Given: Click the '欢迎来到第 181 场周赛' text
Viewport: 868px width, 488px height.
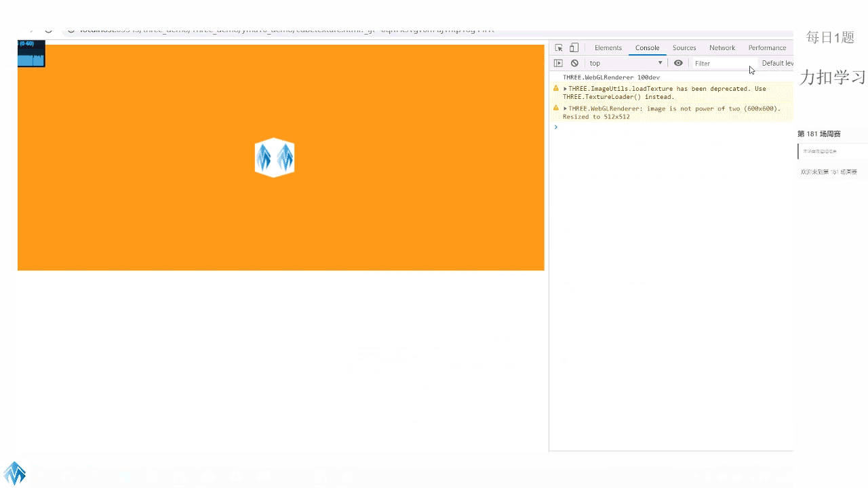Looking at the screenshot, I should coord(829,172).
